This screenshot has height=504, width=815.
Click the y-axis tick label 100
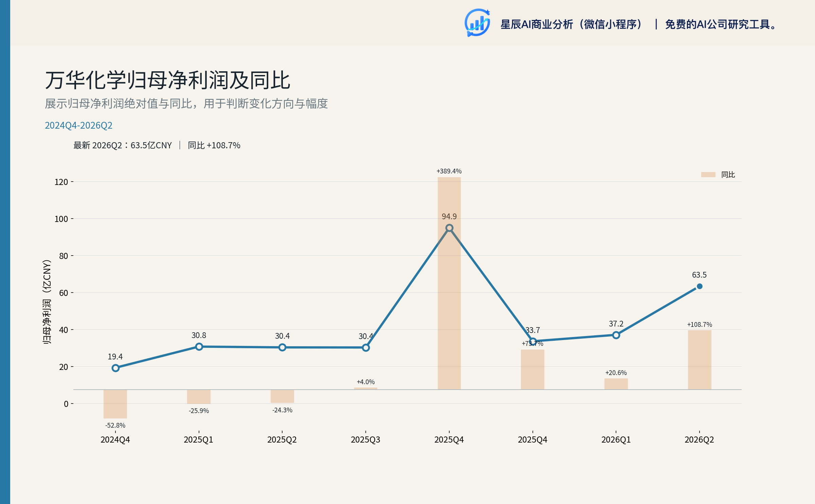click(61, 219)
